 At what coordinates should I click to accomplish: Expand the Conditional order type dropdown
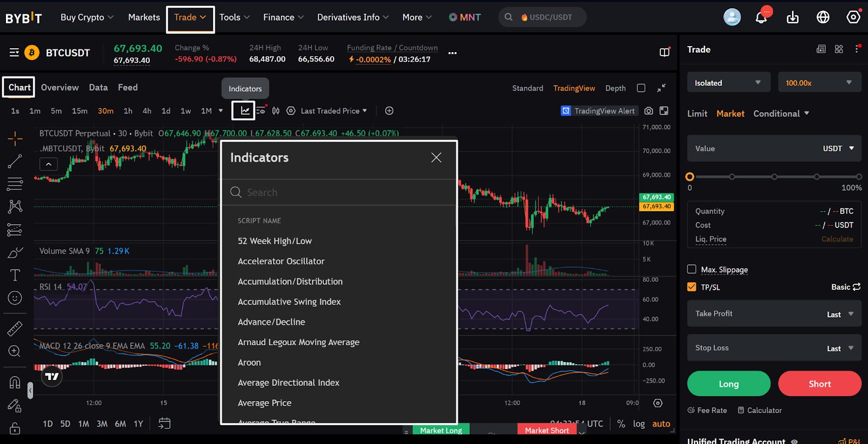781,113
